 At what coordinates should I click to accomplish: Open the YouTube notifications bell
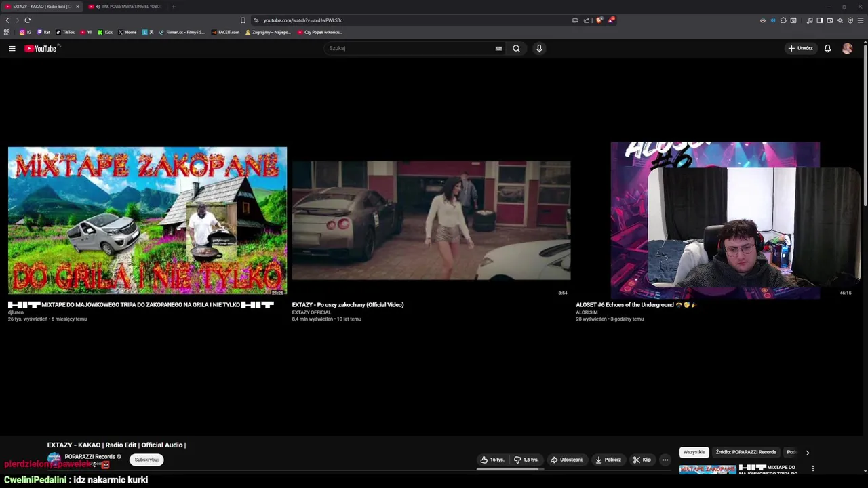coord(827,48)
